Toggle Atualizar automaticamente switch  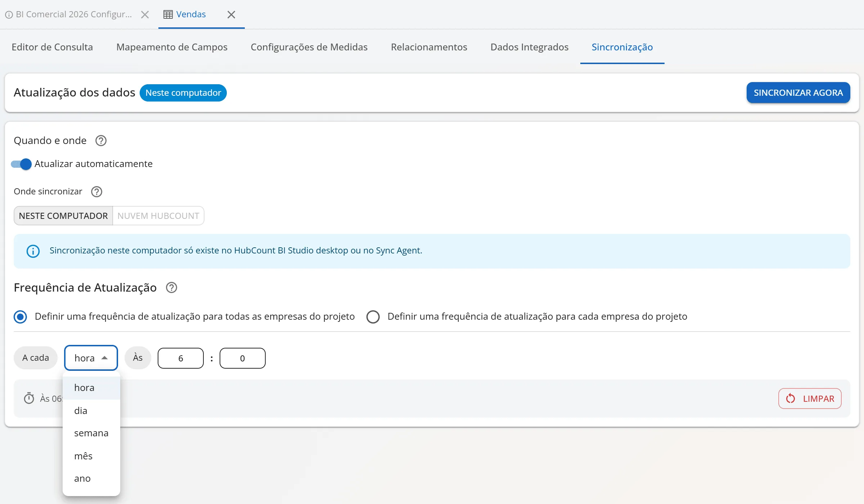point(21,164)
